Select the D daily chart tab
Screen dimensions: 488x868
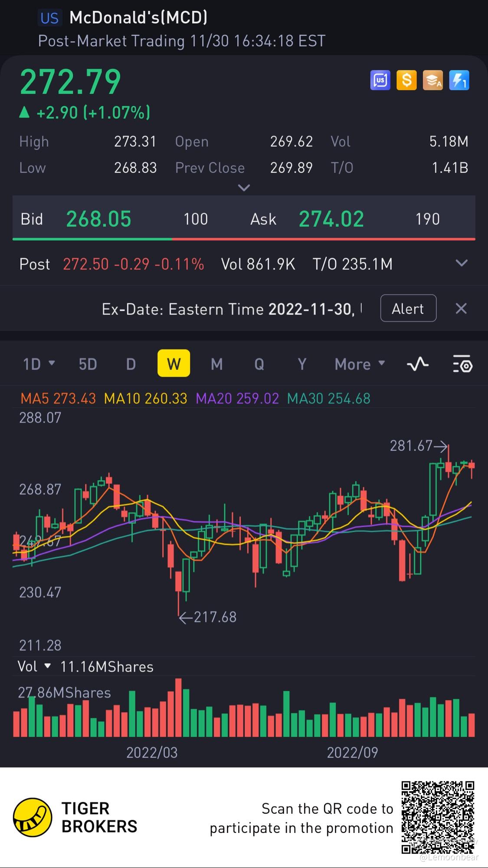(x=131, y=364)
